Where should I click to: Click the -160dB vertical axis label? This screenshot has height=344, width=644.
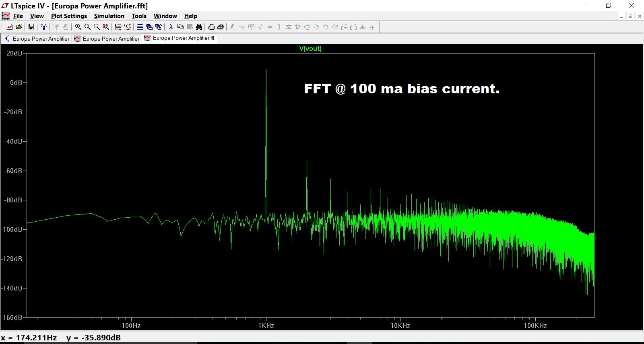12,317
